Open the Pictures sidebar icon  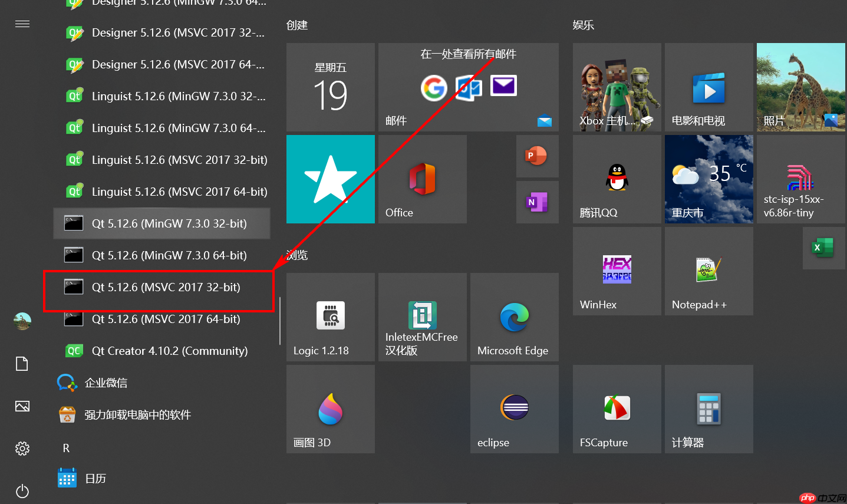[22, 406]
